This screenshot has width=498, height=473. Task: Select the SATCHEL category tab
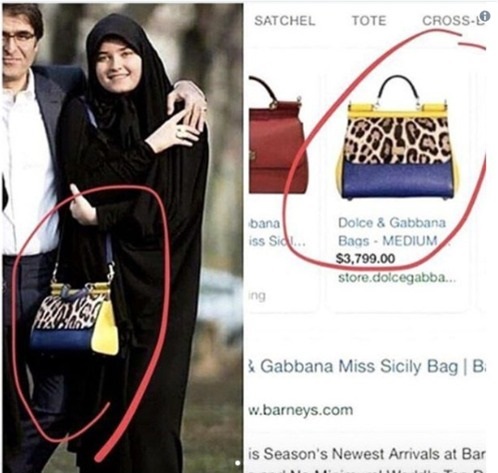coord(285,21)
